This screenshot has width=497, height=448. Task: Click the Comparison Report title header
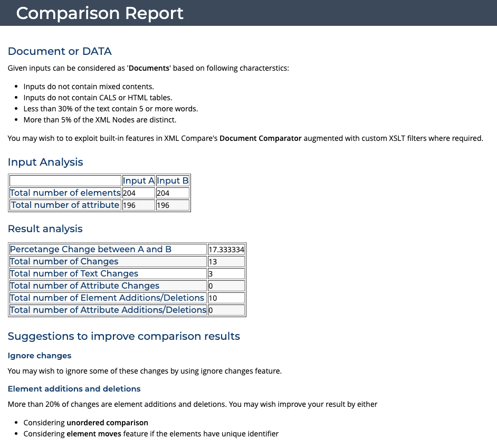(x=100, y=13)
